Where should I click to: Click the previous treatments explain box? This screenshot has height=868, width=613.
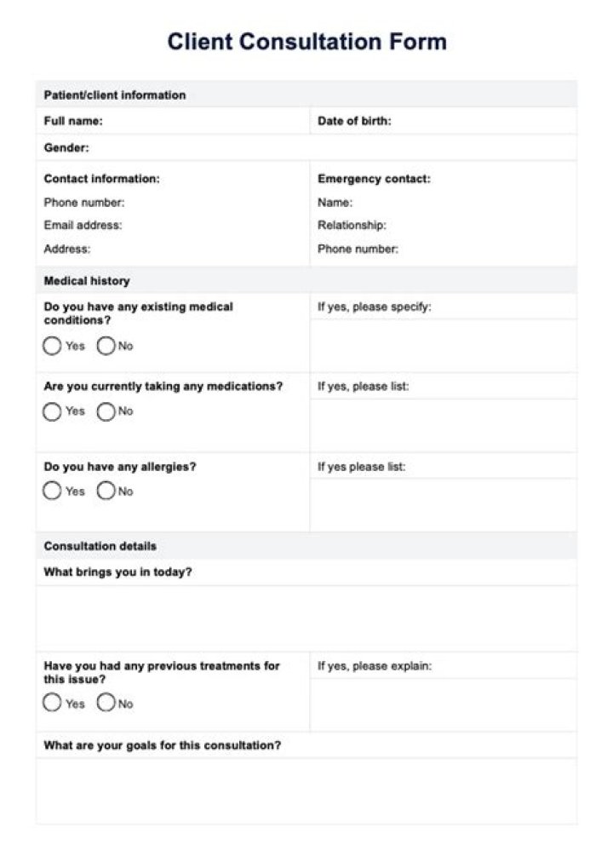pos(443,704)
